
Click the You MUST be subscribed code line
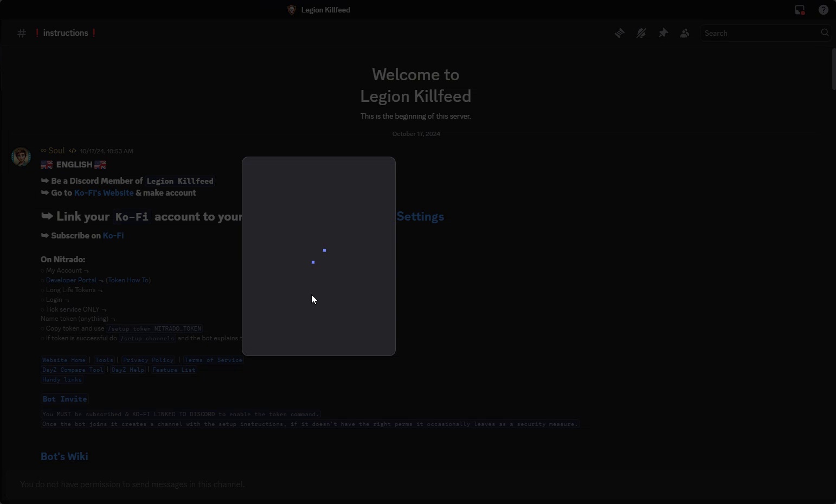click(181, 415)
